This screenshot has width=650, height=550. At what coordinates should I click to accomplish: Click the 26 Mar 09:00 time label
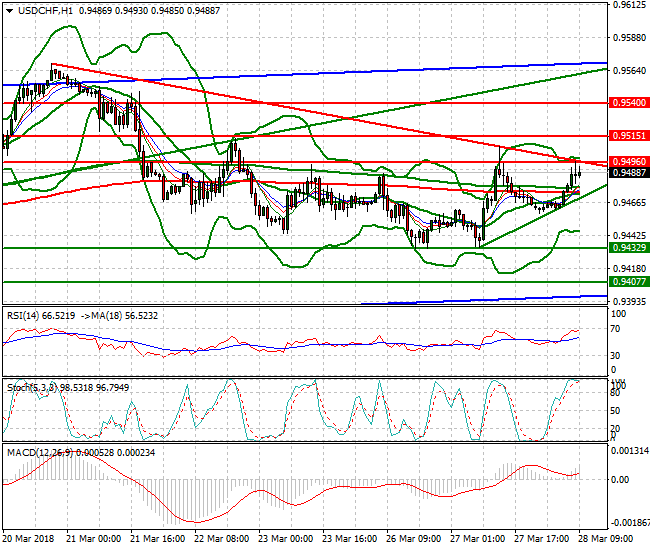[414, 539]
